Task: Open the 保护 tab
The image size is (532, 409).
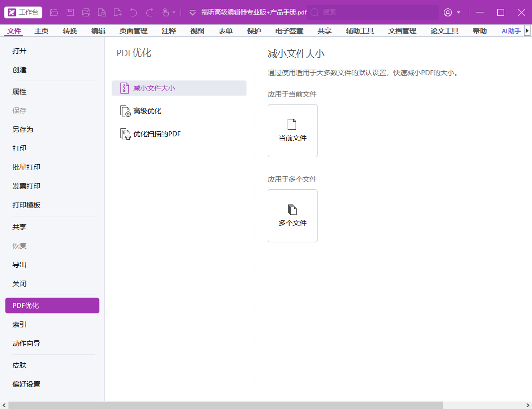Action: pos(254,31)
